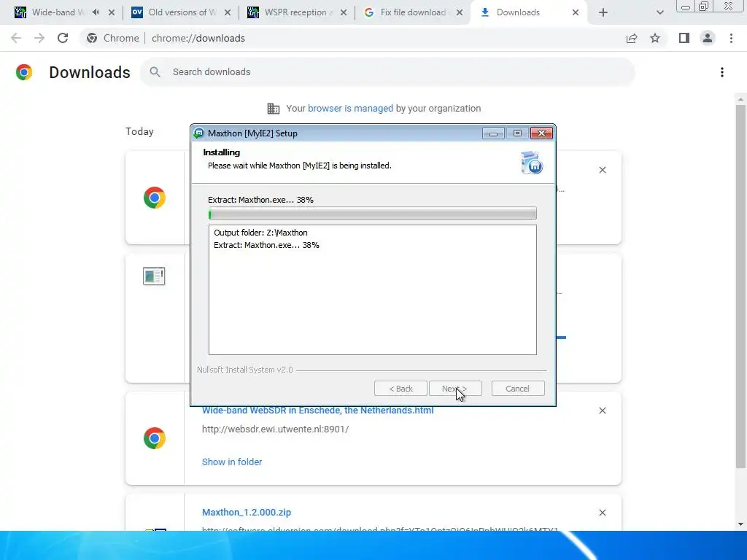The image size is (747, 560).
Task: Maximize the Maxthon Setup window
Action: tap(517, 133)
